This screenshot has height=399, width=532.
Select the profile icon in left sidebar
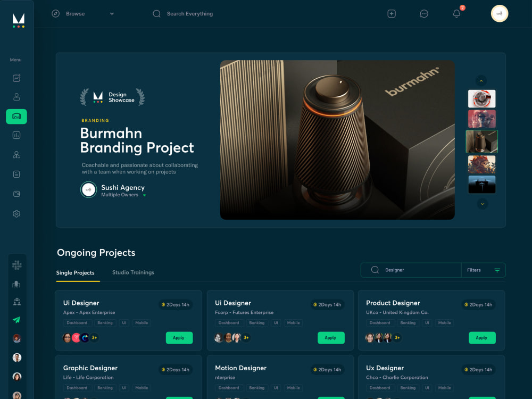(16, 96)
